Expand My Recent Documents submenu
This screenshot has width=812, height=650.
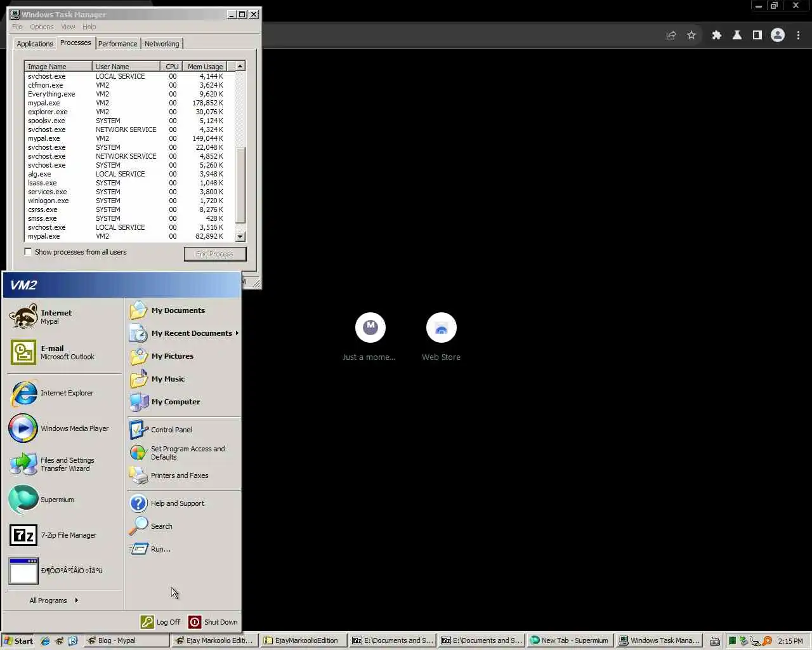click(x=184, y=333)
